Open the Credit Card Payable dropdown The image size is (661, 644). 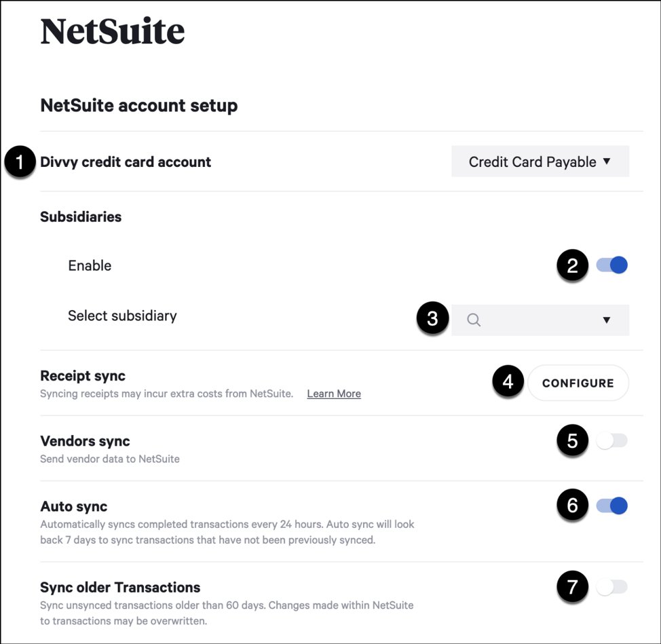click(540, 162)
